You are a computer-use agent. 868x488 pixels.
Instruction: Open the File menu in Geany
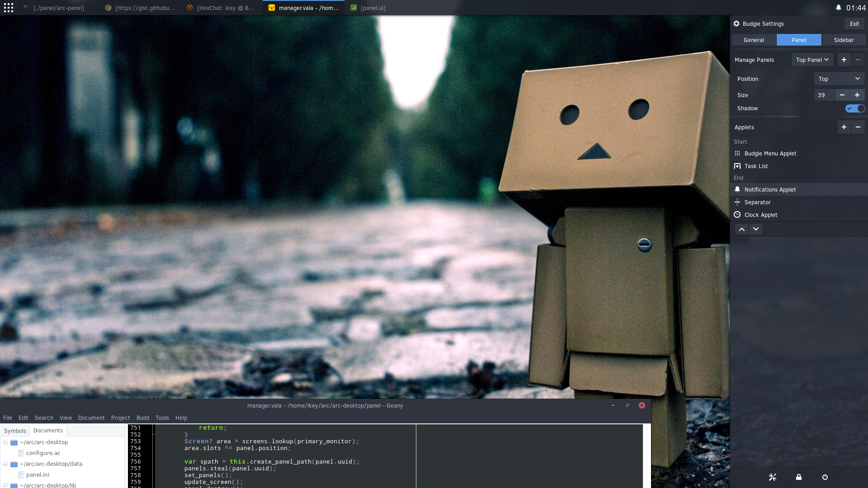click(x=8, y=418)
